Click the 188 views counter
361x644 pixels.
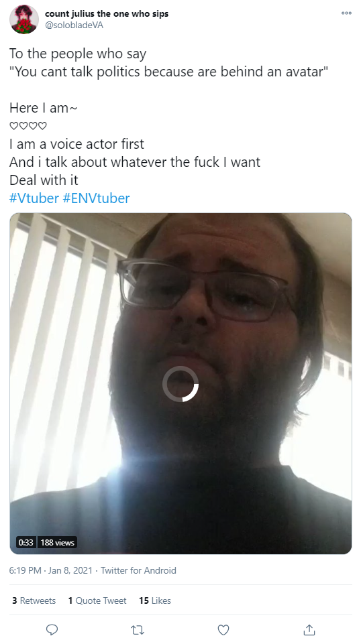(x=57, y=542)
